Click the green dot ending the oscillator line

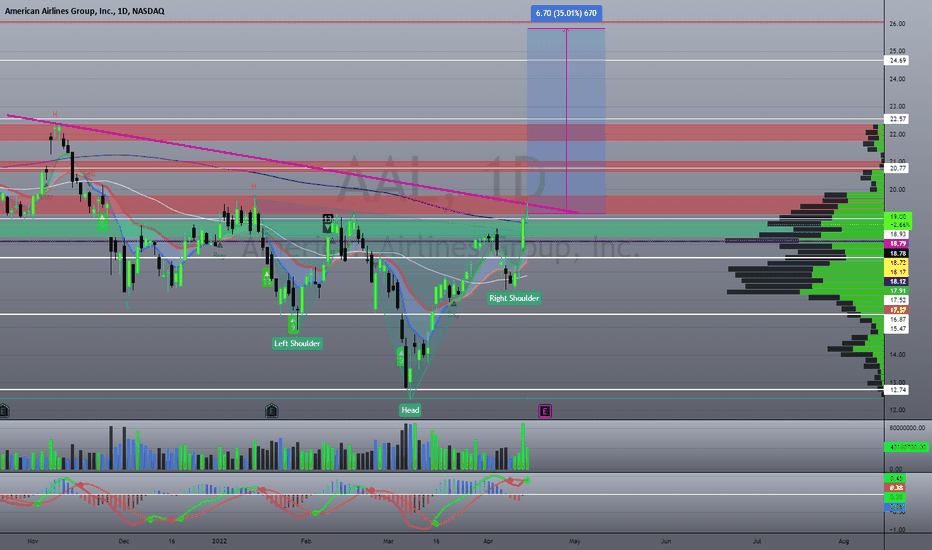[527, 480]
